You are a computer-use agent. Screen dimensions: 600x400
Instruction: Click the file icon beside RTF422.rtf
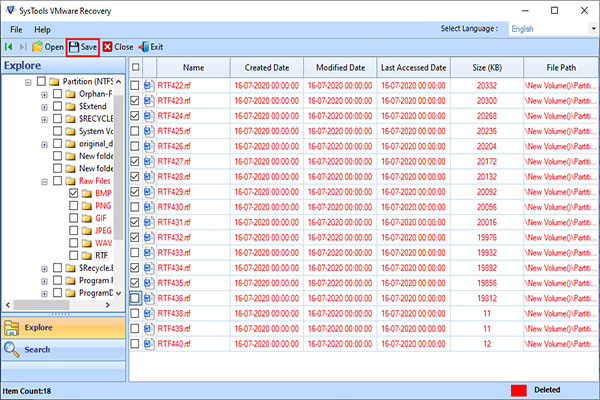(x=148, y=86)
